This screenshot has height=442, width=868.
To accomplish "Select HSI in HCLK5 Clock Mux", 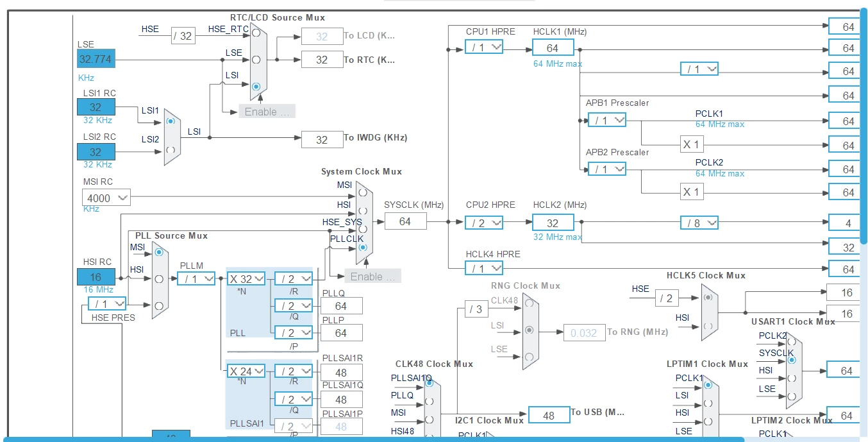I will [708, 326].
